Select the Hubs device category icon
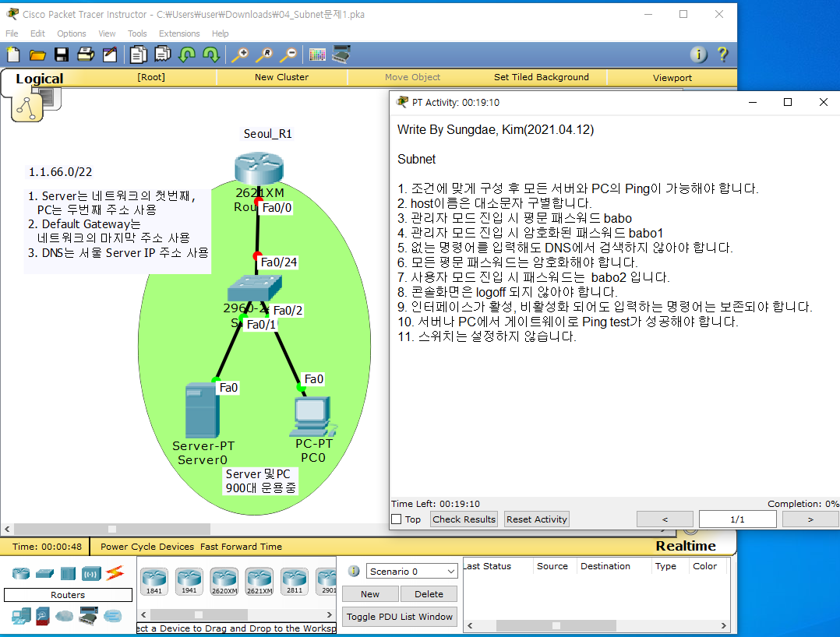This screenshot has width=840, height=637. pos(68,574)
